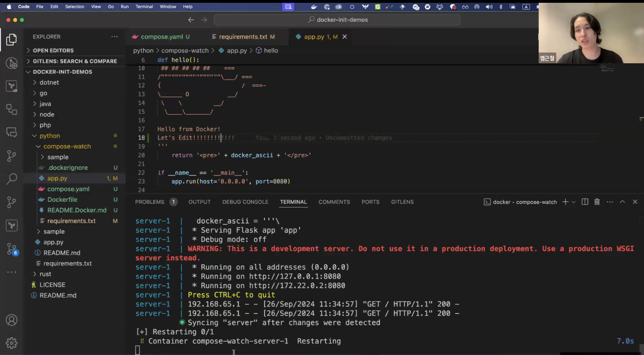
Task: Expand the rust folder
Action: tap(45, 274)
